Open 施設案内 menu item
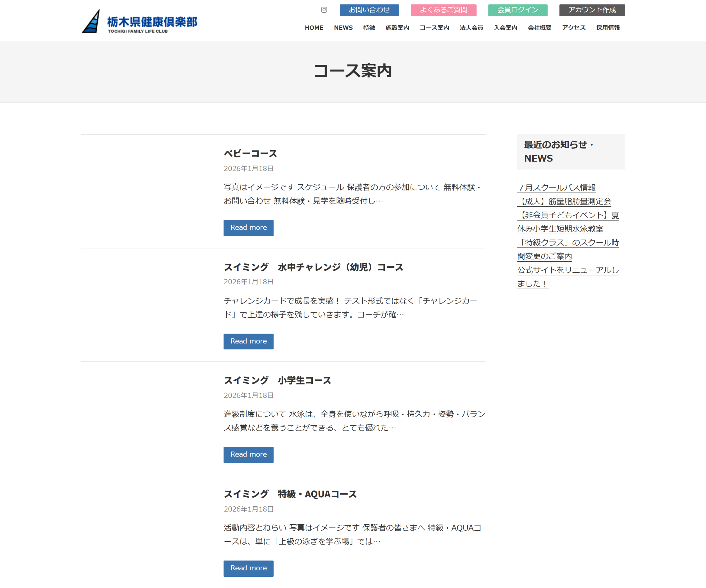 (x=397, y=28)
